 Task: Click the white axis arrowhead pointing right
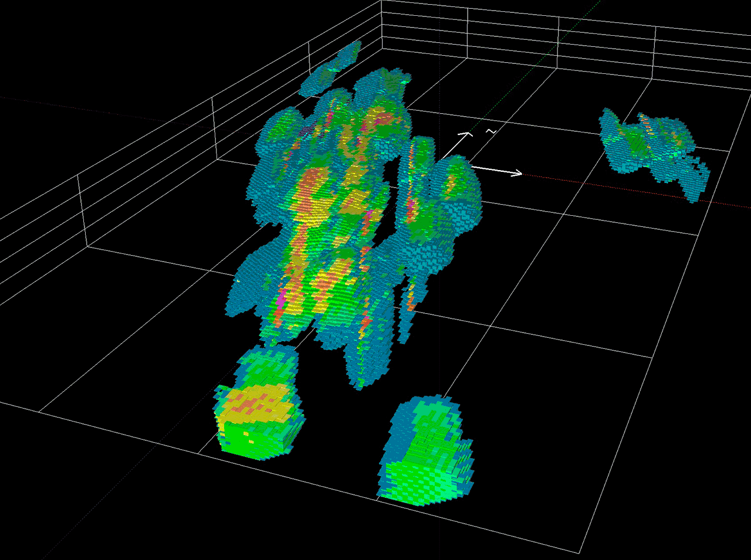coord(518,173)
